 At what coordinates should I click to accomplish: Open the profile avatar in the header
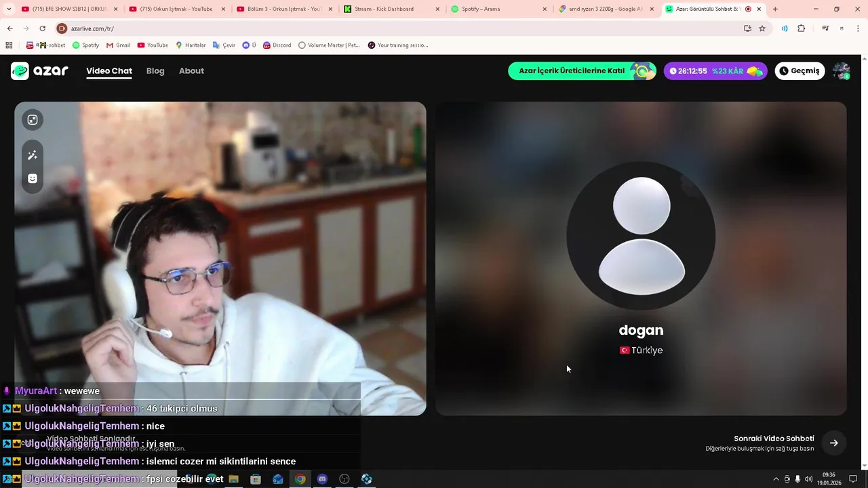842,70
